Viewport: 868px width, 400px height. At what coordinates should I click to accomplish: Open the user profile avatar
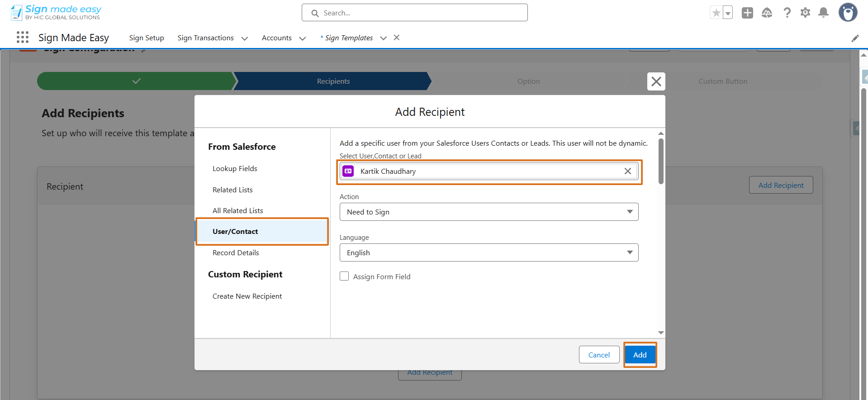[x=848, y=13]
